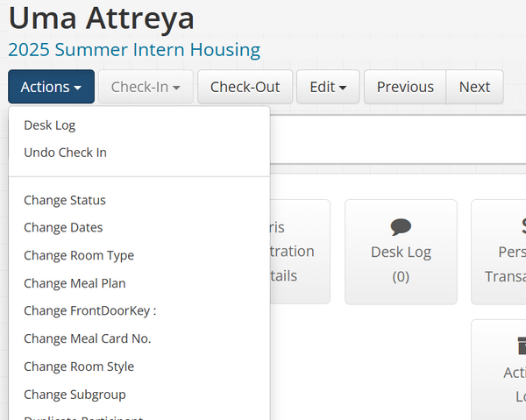
Task: Choose Change Subgroup menu item
Action: [75, 395]
